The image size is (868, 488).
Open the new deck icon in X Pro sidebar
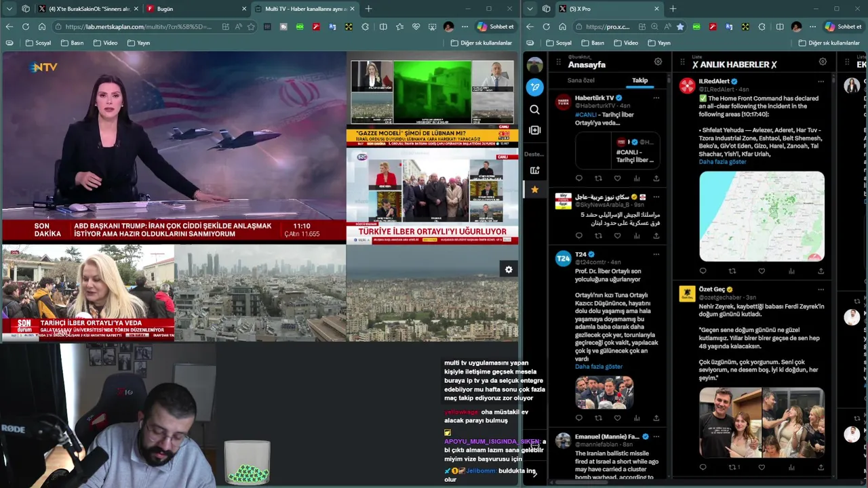click(535, 170)
